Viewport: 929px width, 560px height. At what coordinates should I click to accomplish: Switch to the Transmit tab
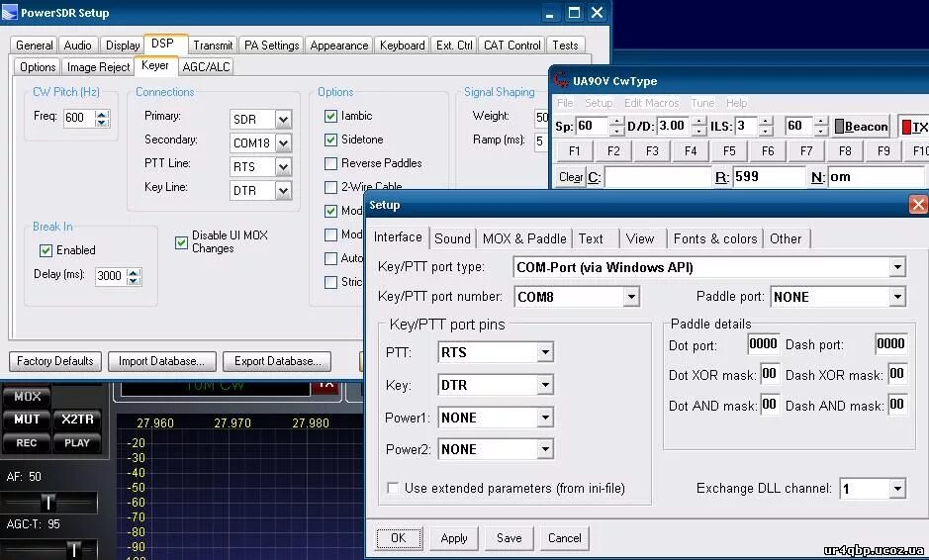(213, 46)
